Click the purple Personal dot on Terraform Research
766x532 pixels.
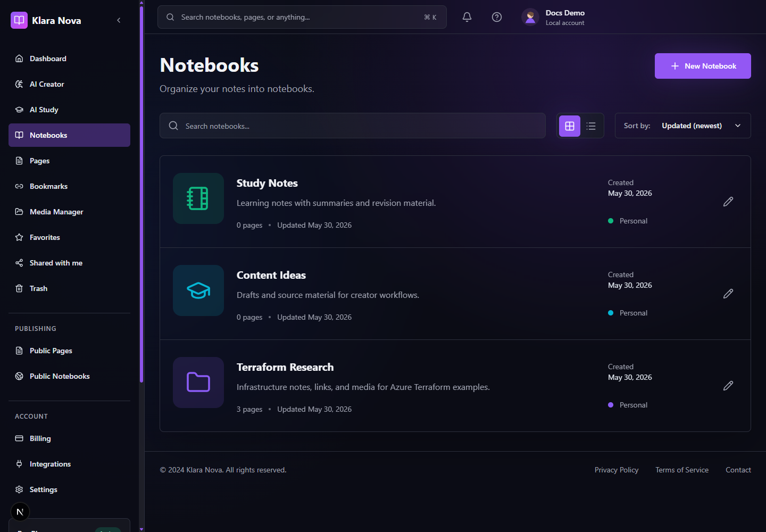click(611, 405)
